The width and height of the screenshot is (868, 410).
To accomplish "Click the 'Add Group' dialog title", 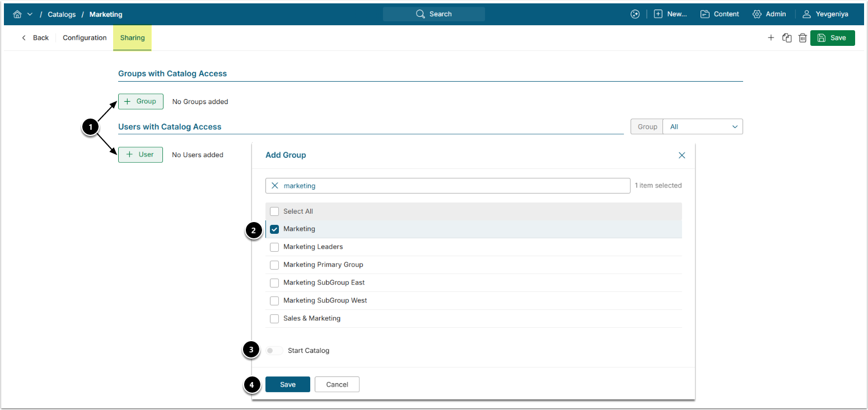I will [x=286, y=155].
